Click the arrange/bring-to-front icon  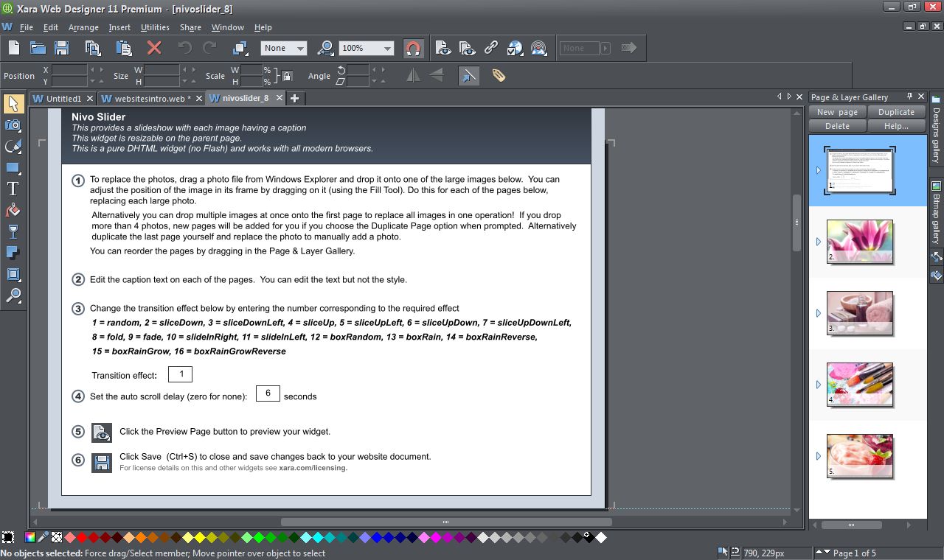click(240, 49)
